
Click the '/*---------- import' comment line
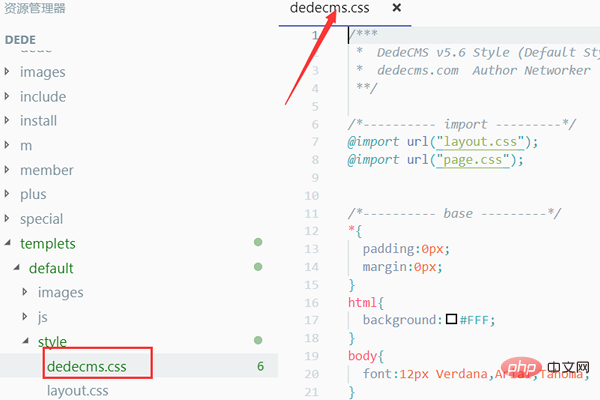click(461, 124)
